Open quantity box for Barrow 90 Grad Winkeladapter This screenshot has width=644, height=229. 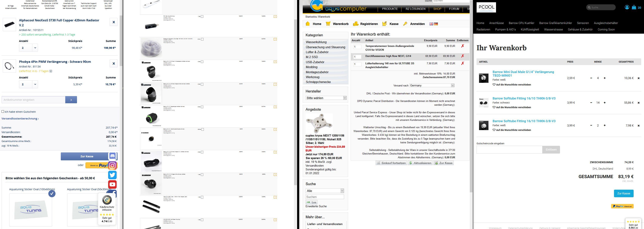pos(202,62)
